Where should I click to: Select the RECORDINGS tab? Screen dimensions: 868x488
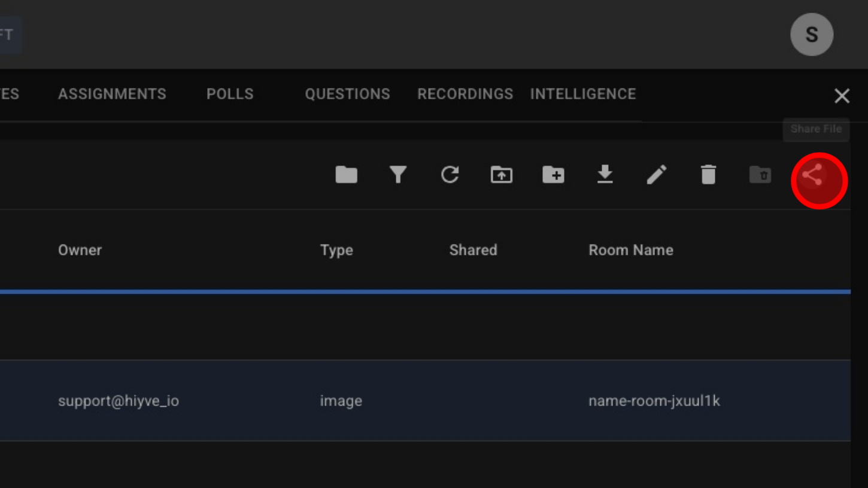tap(465, 94)
